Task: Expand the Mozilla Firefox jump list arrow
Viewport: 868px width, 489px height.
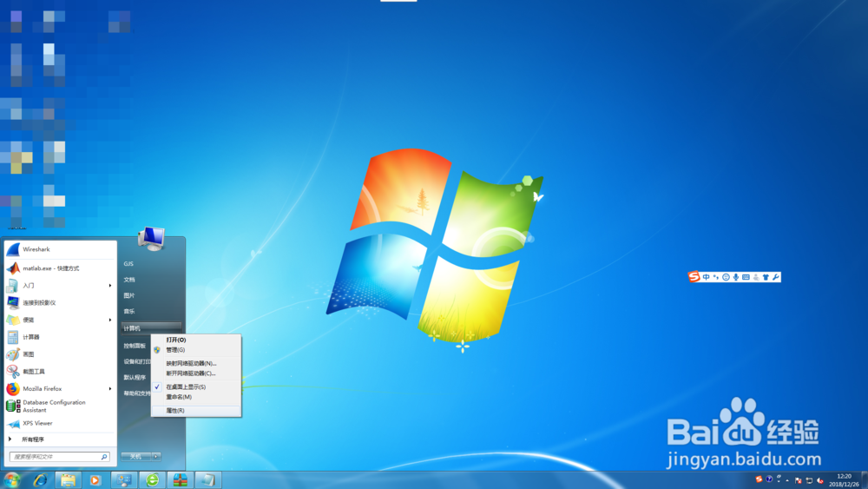Action: (x=109, y=389)
